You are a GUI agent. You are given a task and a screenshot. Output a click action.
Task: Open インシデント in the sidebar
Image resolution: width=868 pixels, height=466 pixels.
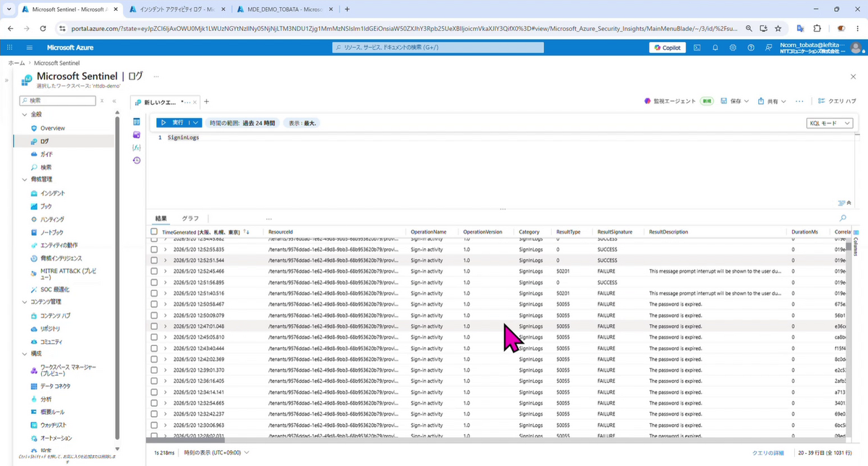(x=52, y=193)
